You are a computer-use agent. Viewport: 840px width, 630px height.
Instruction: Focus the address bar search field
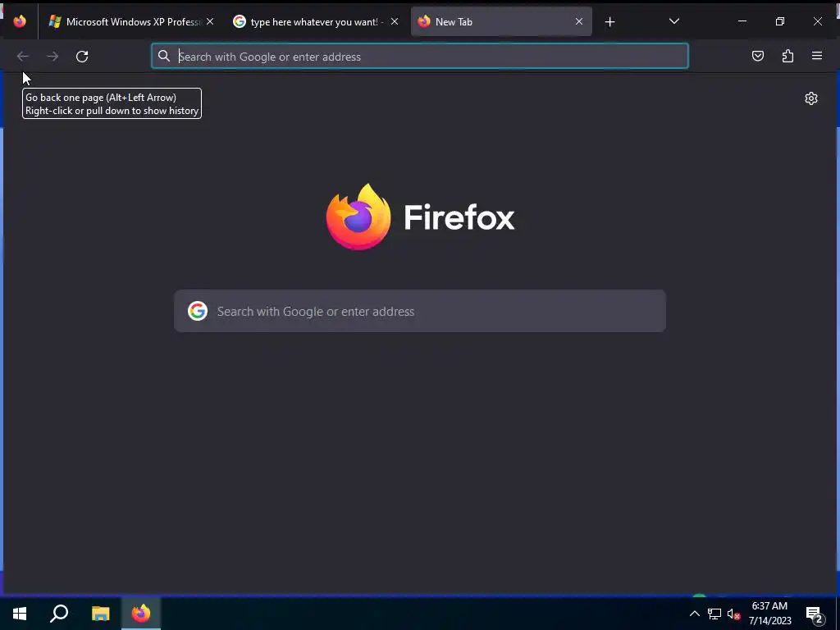419,57
